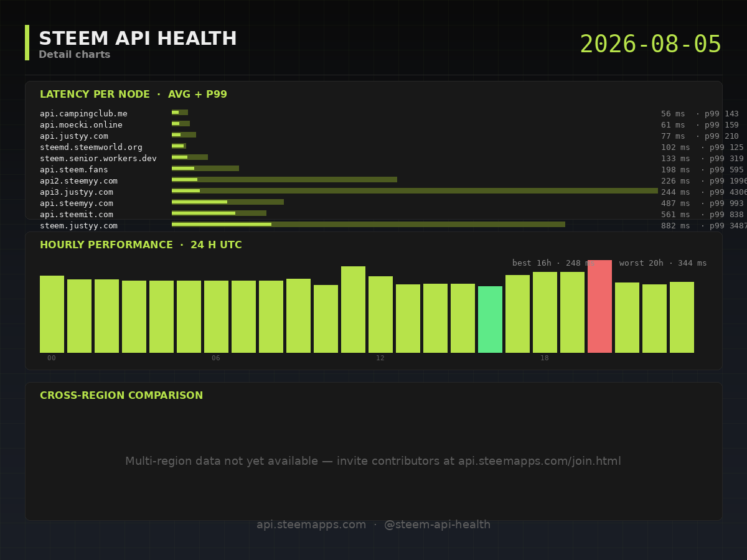Click the api2.steemyy.com latency bar
This screenshot has width=747, height=560.
[x=284, y=180]
